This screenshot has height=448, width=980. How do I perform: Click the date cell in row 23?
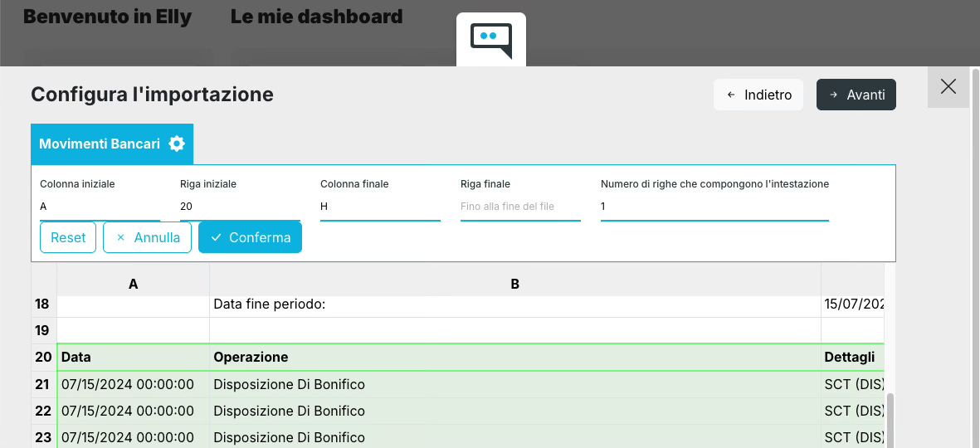tap(133, 436)
